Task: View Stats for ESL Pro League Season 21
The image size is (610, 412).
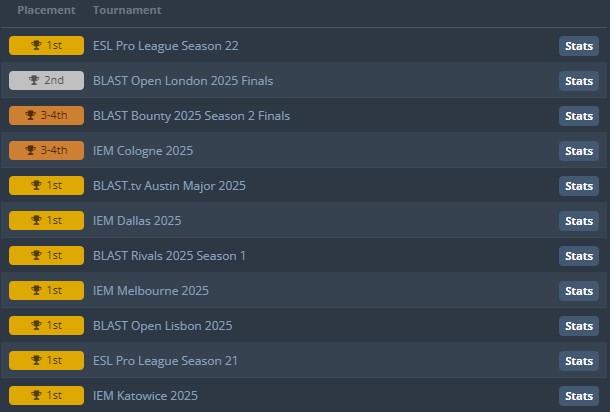Action: [x=578, y=361]
